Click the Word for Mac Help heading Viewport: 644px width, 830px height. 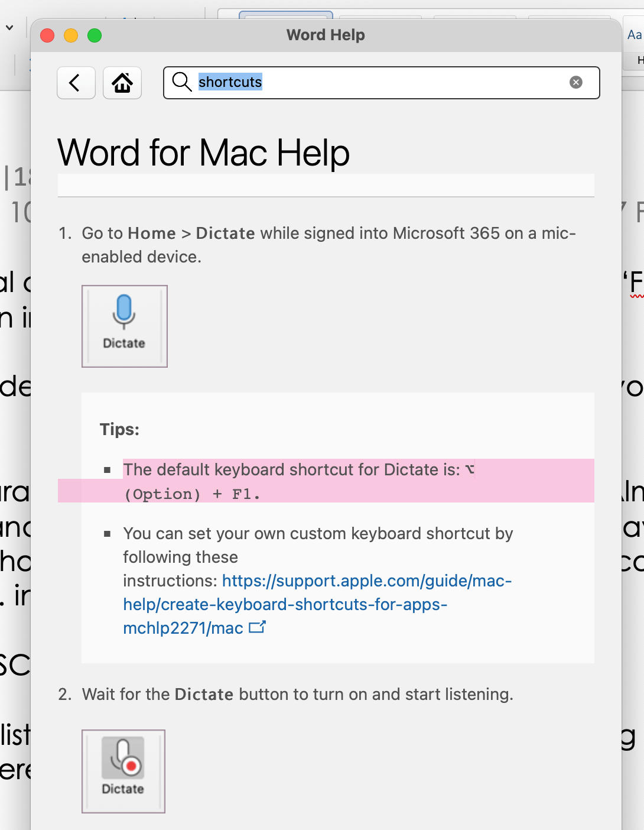[204, 153]
